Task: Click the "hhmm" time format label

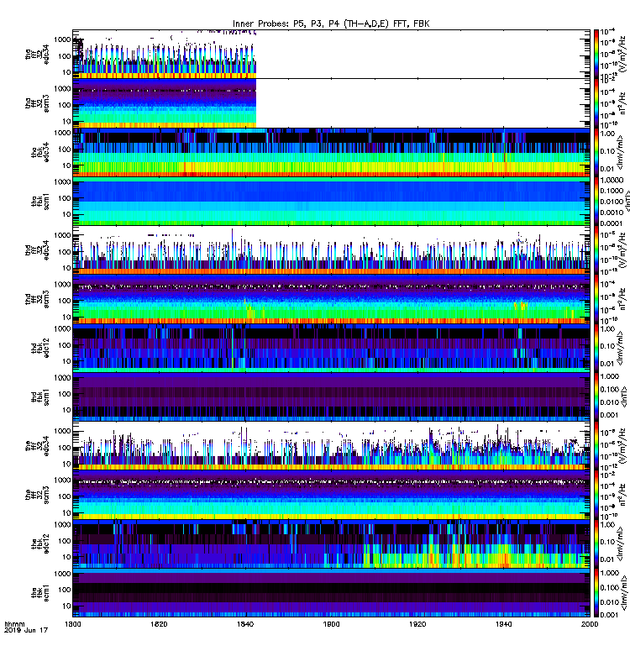Action: tap(14, 624)
